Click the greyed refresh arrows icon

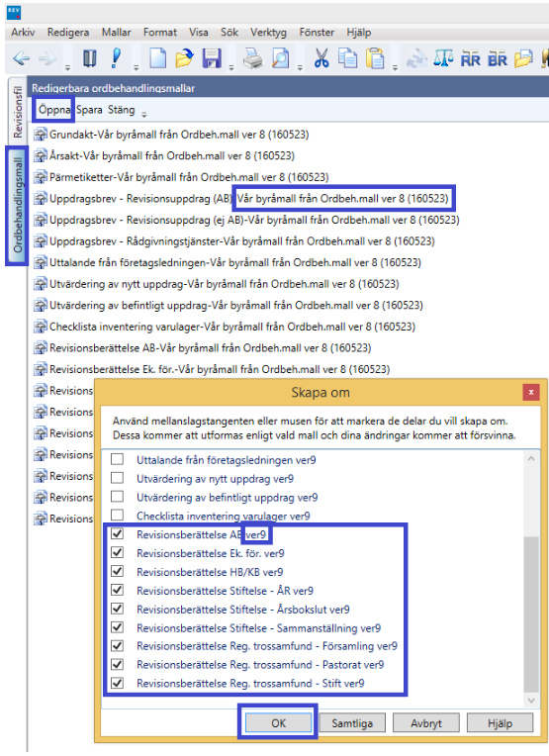coord(416,58)
